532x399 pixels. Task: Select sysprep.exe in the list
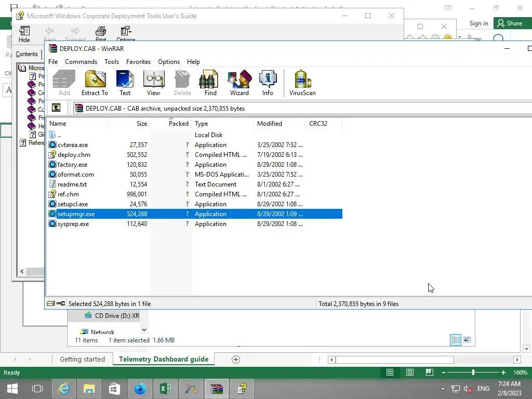point(73,224)
